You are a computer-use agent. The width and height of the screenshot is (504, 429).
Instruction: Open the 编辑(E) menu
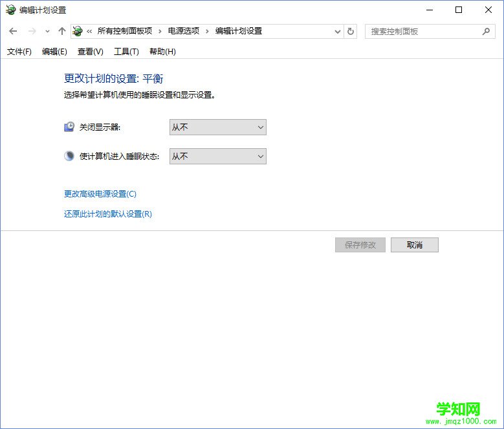pyautogui.click(x=54, y=52)
